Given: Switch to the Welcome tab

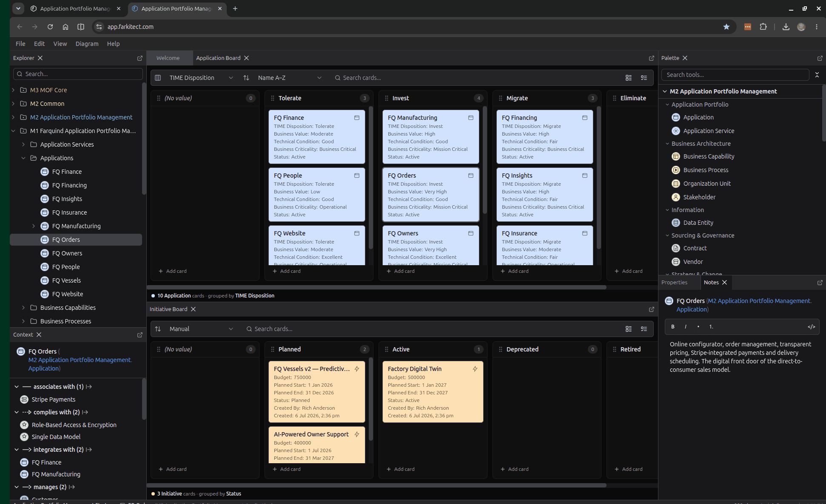Looking at the screenshot, I should (168, 58).
